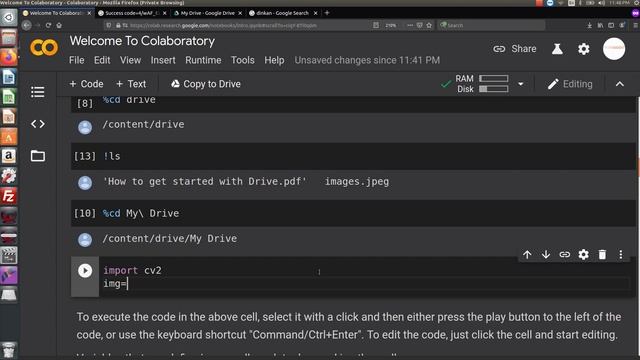Click the /content/drive/My Drive output

point(169,238)
